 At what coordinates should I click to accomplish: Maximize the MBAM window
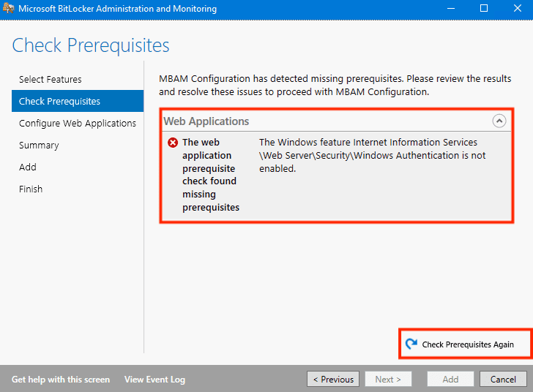coord(484,9)
